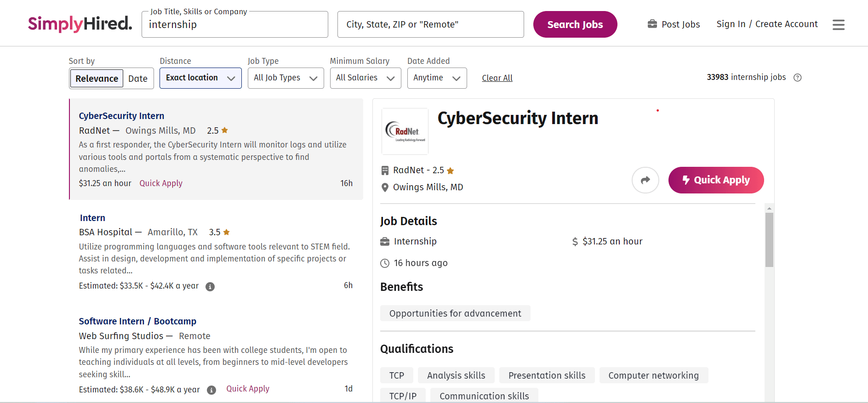This screenshot has width=868, height=403.
Task: Click the share arrow icon
Action: click(x=645, y=180)
